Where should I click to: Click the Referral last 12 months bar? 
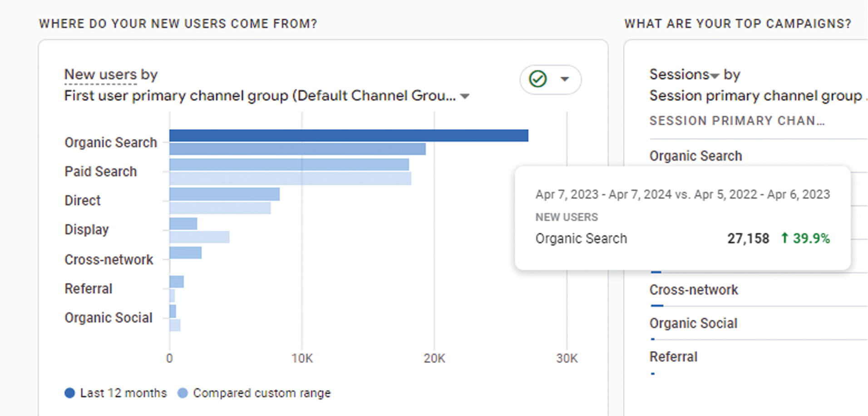point(177,282)
